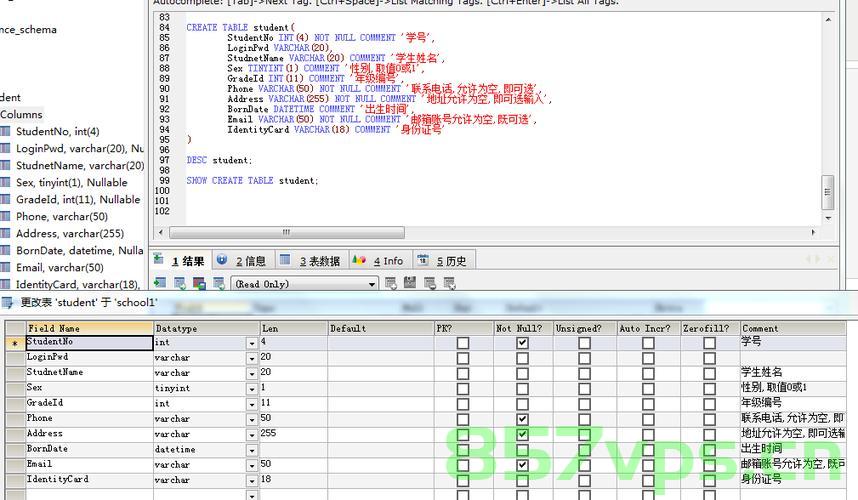The image size is (858, 500).
Task: Open datatype dropdown for Phone row
Action: pyautogui.click(x=252, y=420)
